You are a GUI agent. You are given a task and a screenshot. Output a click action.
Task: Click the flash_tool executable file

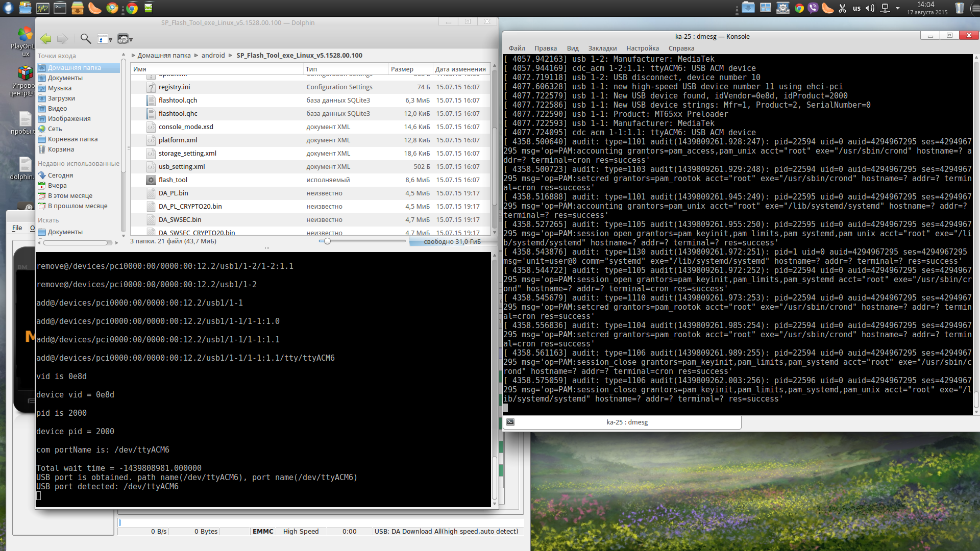tap(173, 180)
